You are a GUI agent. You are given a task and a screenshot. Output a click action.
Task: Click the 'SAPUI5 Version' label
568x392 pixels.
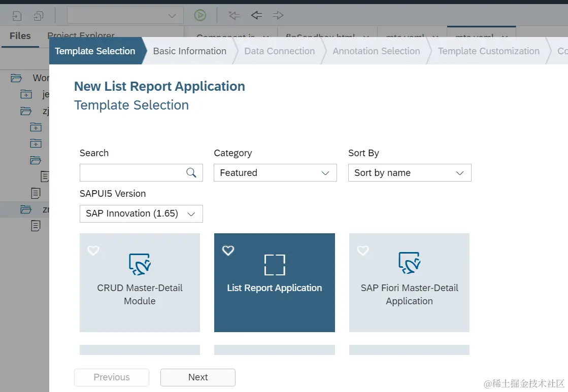pyautogui.click(x=113, y=194)
